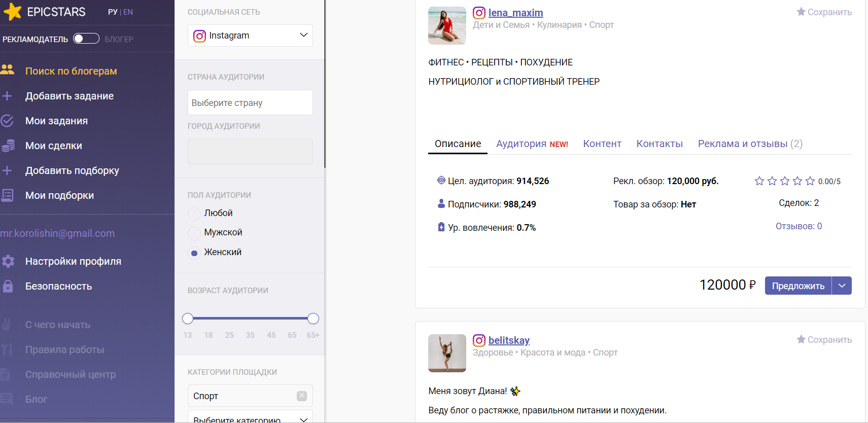Select the Мужской gender radio option
This screenshot has width=868, height=423.
[194, 233]
